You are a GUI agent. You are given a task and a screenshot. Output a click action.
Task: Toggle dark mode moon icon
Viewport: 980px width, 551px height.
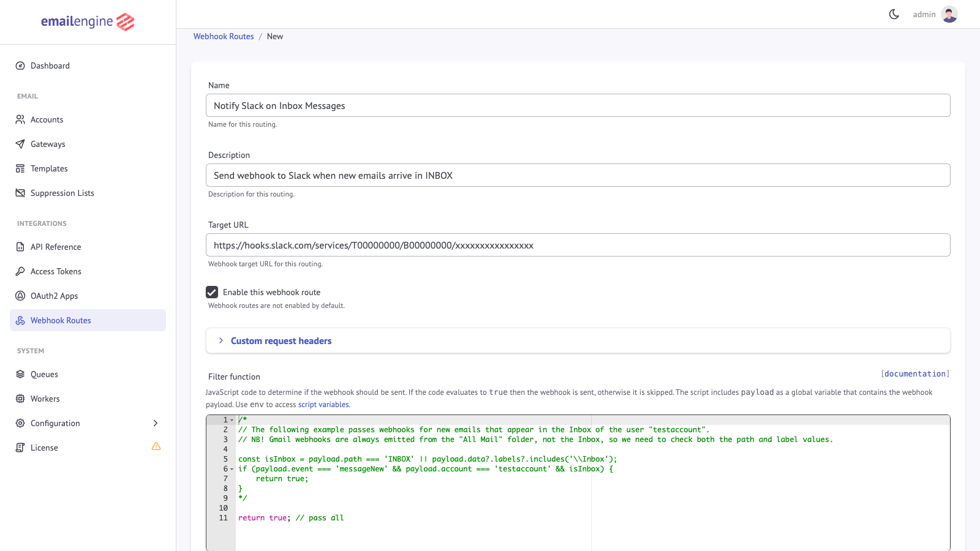[x=894, y=14]
